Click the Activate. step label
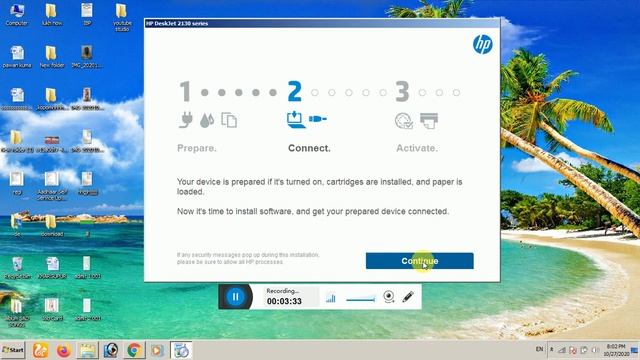 417,148
